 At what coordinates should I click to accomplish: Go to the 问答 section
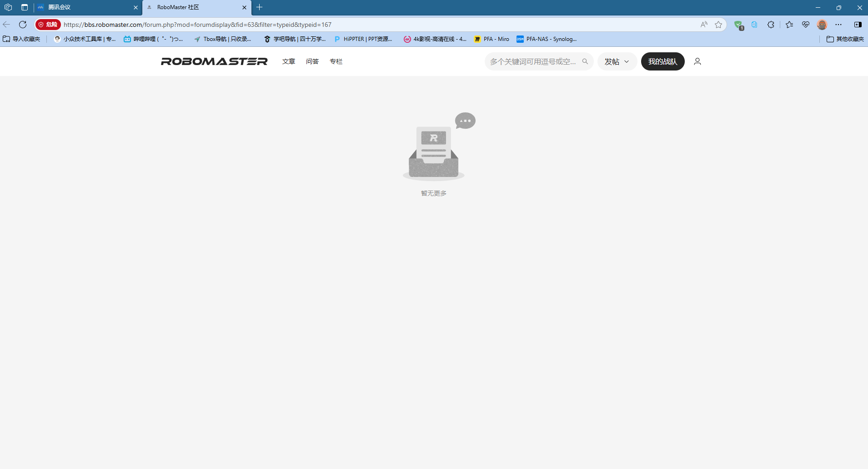coord(312,61)
